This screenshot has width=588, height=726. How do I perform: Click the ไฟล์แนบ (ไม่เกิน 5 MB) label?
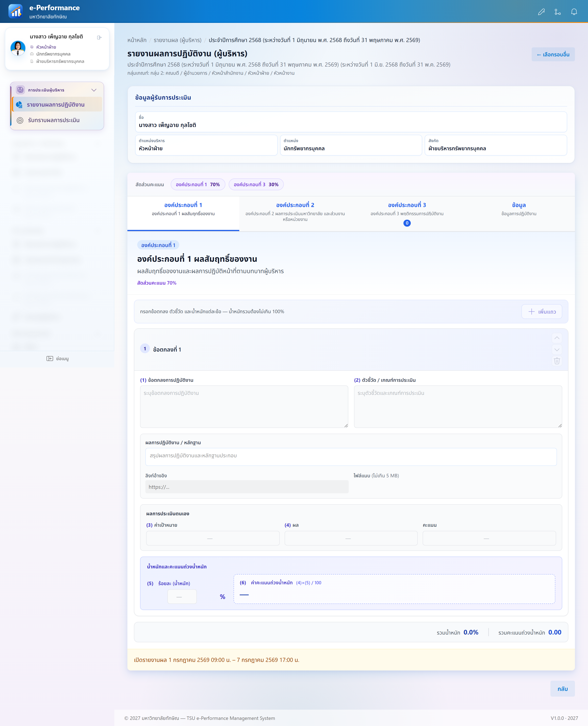click(x=376, y=475)
